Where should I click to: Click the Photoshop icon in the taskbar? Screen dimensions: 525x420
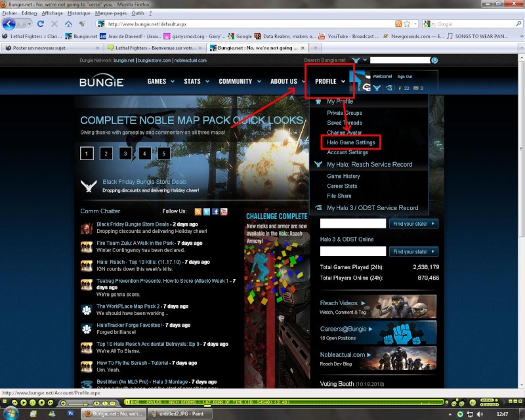click(71, 413)
